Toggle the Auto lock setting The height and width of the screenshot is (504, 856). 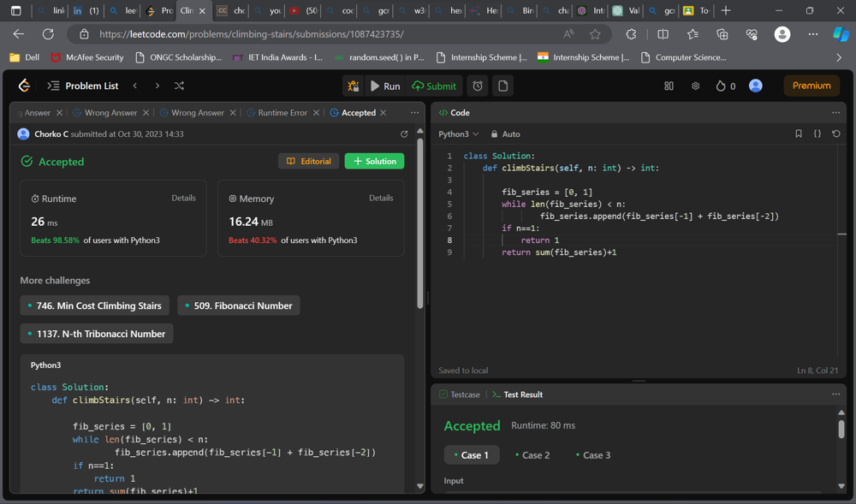click(x=505, y=134)
